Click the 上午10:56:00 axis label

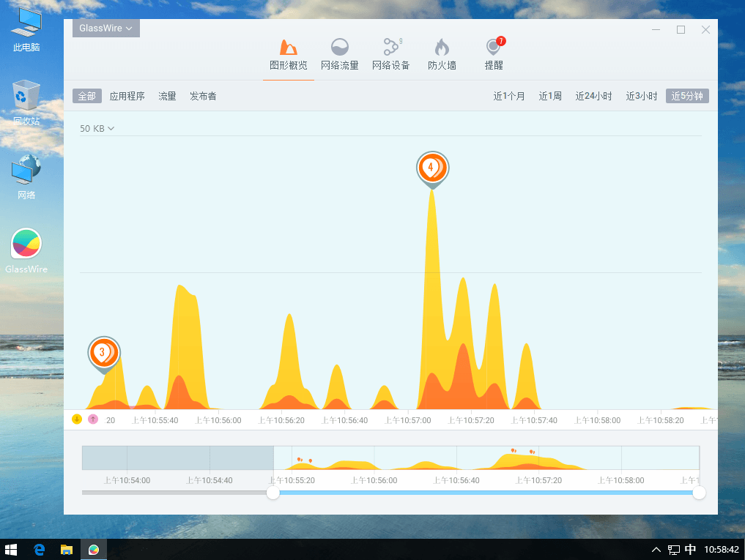point(218,420)
